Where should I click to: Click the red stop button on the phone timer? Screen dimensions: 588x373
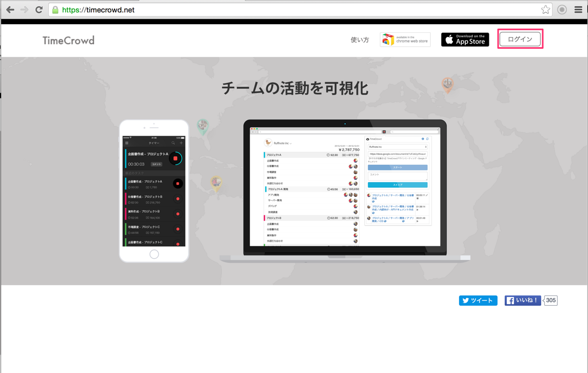click(175, 159)
